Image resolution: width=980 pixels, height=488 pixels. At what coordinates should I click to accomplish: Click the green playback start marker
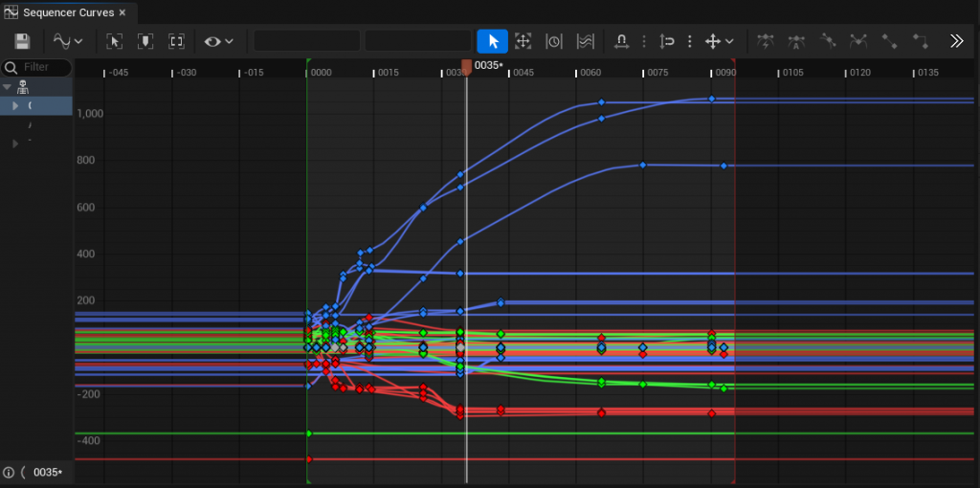tap(309, 62)
